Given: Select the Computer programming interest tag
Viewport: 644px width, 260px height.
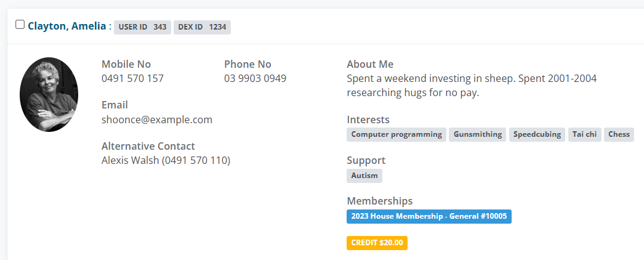Looking at the screenshot, I should point(396,134).
